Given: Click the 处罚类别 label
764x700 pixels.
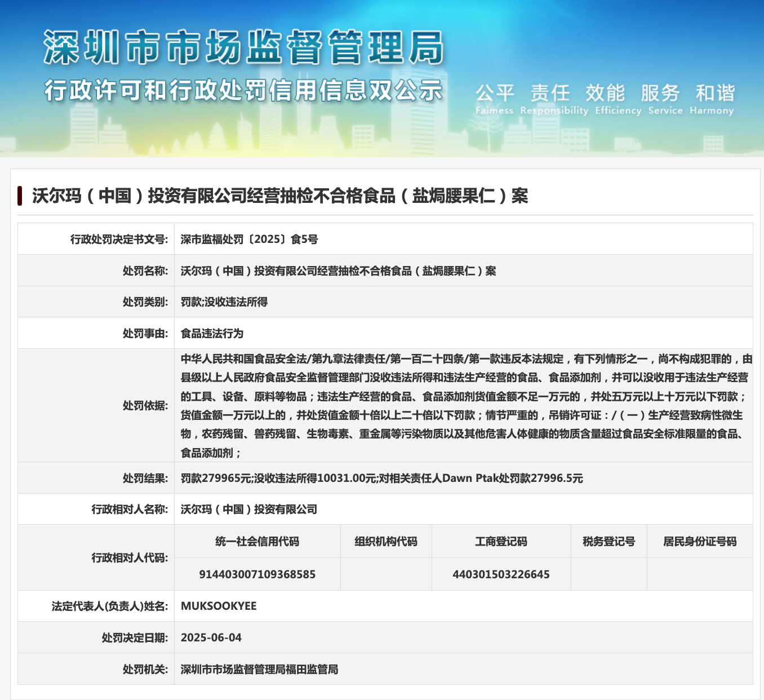Looking at the screenshot, I should tap(145, 302).
